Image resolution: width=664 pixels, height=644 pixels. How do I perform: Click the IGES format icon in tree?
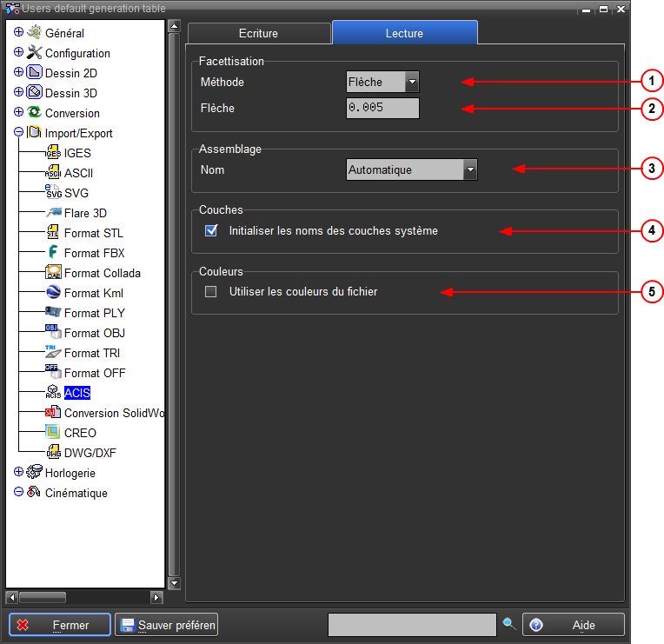click(x=52, y=153)
